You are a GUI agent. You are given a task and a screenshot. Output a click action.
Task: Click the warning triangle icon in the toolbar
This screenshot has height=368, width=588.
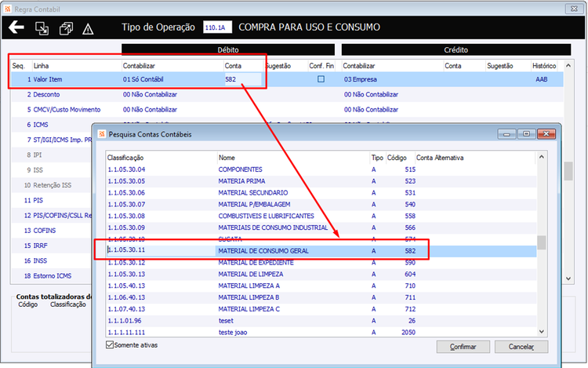click(88, 29)
